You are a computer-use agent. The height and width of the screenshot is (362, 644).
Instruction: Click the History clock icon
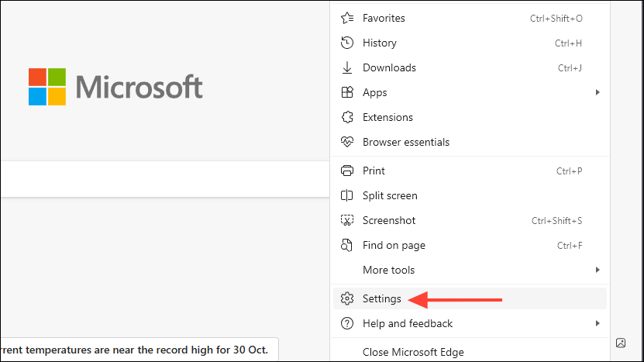347,43
